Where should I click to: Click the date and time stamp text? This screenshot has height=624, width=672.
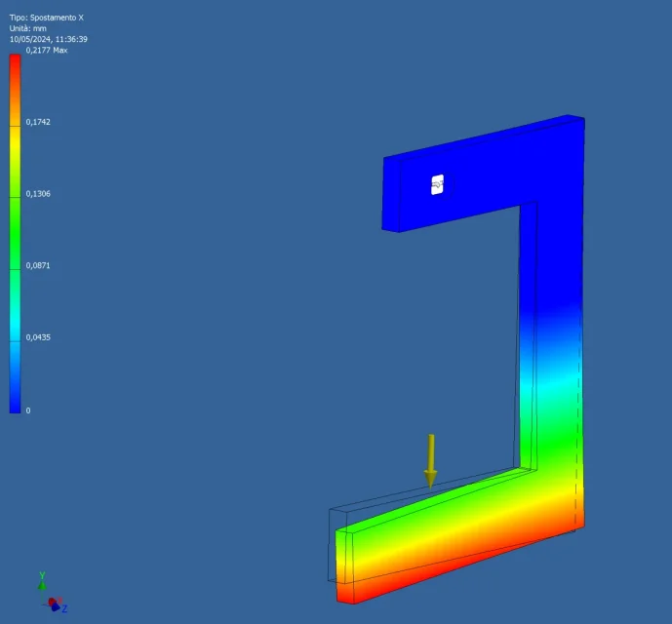click(49, 39)
